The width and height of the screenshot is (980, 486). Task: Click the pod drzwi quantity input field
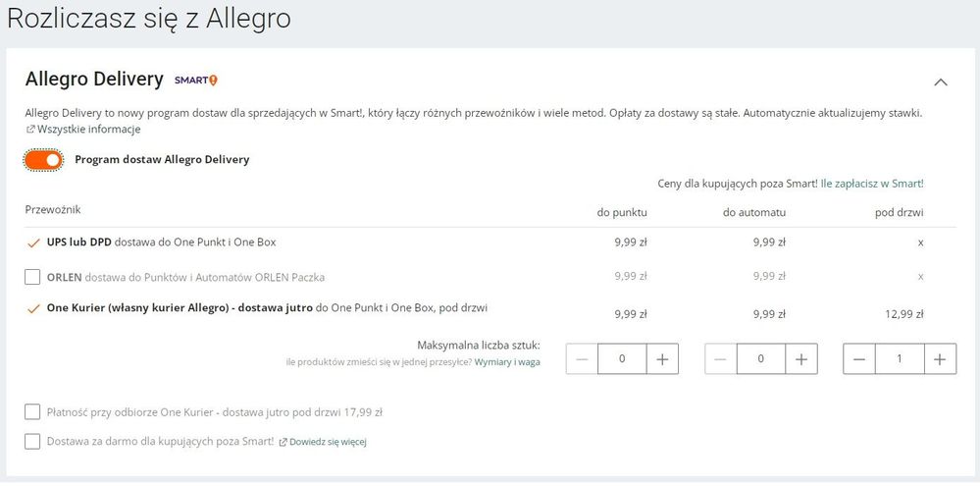click(x=900, y=359)
